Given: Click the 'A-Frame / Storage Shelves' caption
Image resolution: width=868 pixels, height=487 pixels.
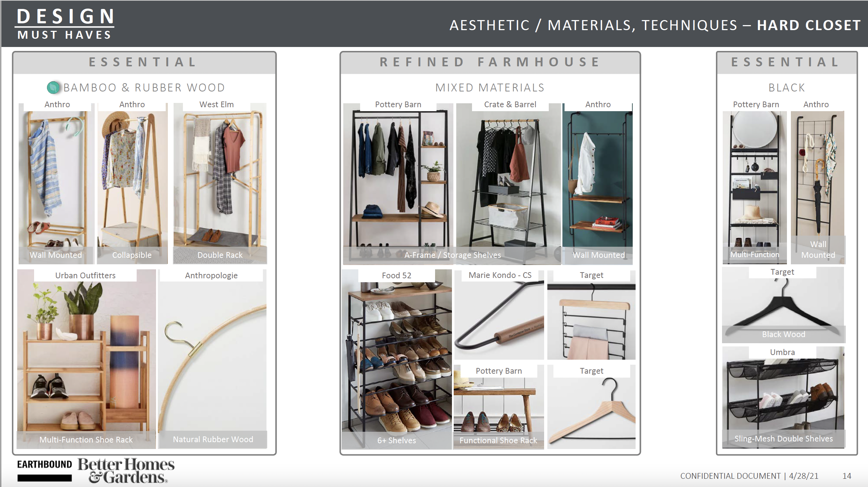Looking at the screenshot, I should pyautogui.click(x=453, y=255).
